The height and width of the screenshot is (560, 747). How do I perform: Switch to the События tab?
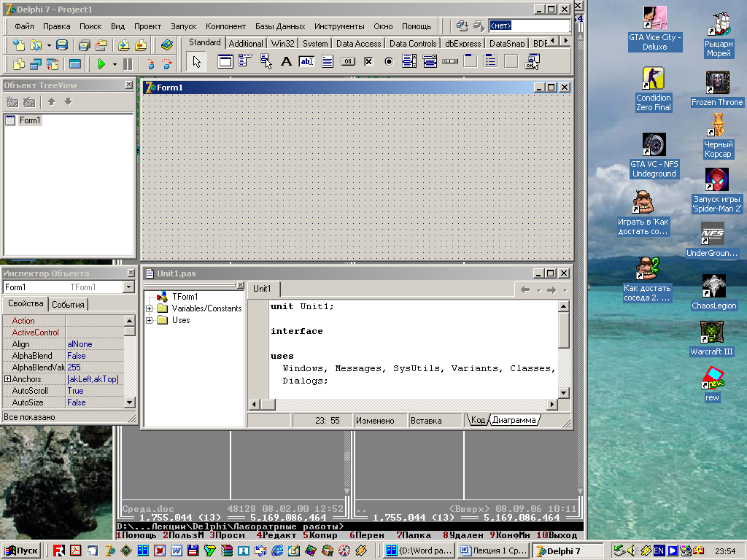click(68, 305)
